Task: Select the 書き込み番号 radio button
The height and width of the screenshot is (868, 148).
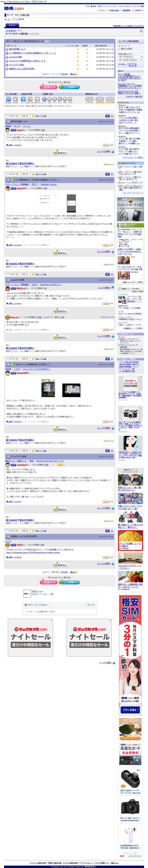Action: click(119, 49)
